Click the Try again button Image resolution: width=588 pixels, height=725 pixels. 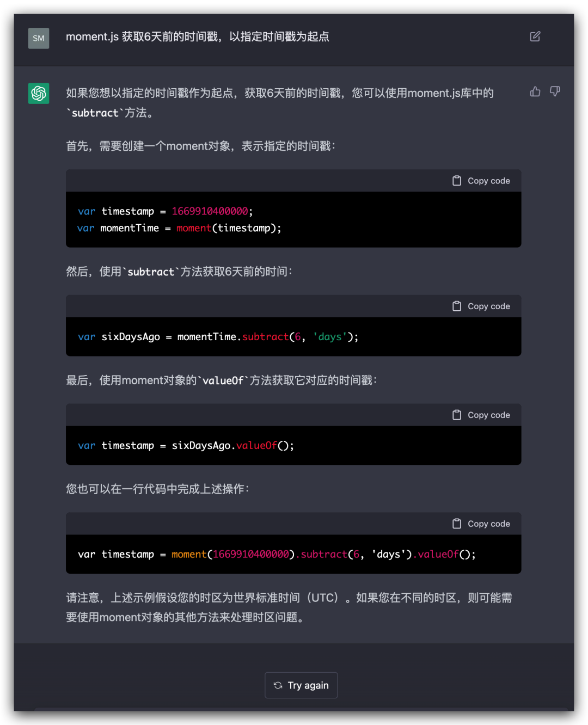301,685
